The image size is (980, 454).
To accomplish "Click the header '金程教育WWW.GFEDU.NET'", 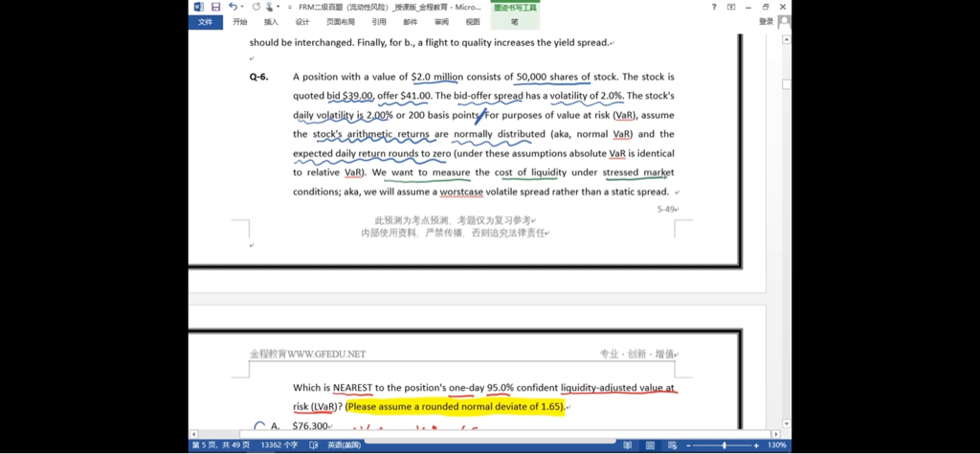I will coord(307,354).
